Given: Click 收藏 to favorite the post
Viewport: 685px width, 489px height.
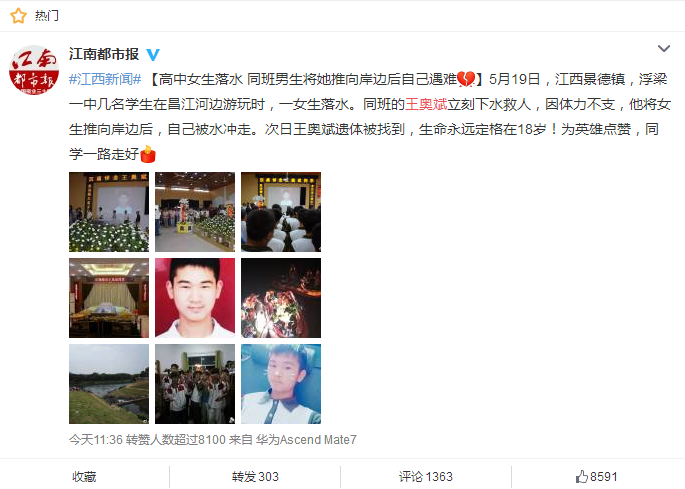Looking at the screenshot, I should 84,476.
